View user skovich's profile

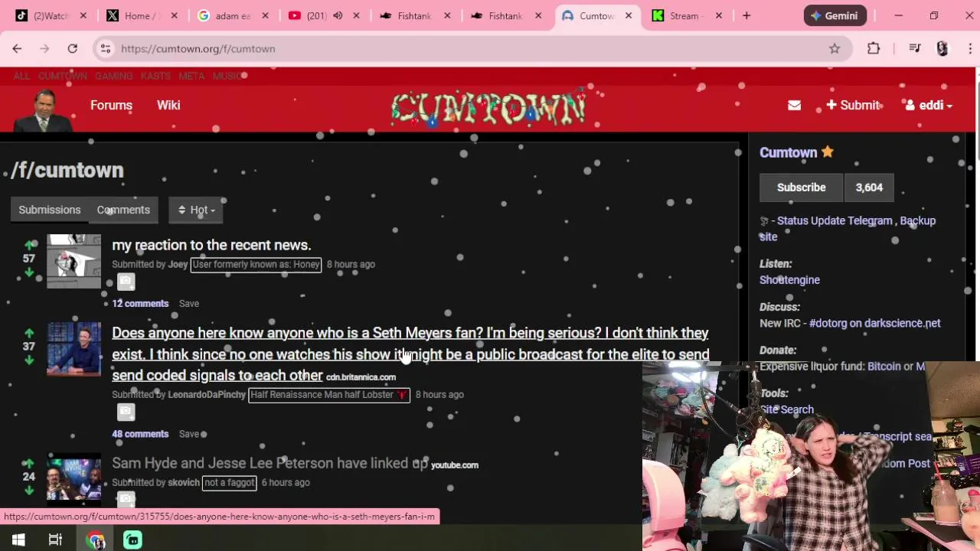(x=184, y=482)
